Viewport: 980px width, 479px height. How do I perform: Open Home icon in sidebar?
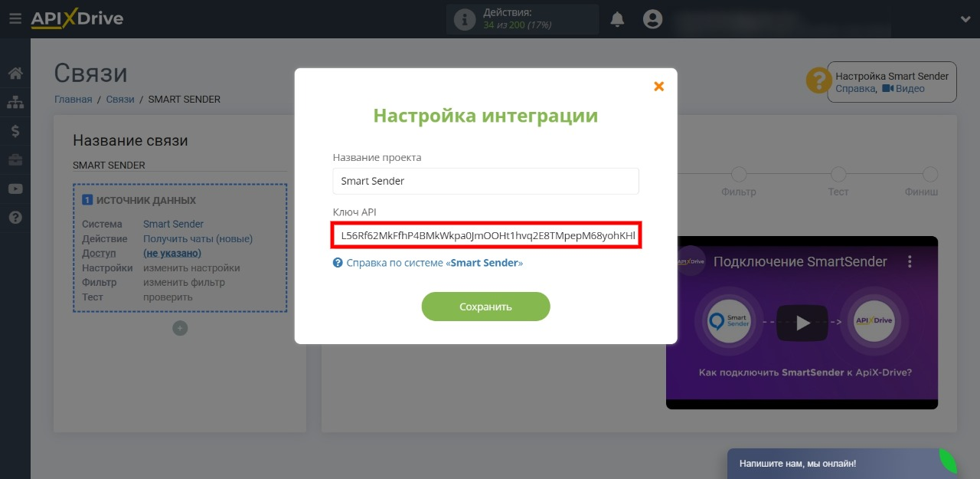coord(15,74)
